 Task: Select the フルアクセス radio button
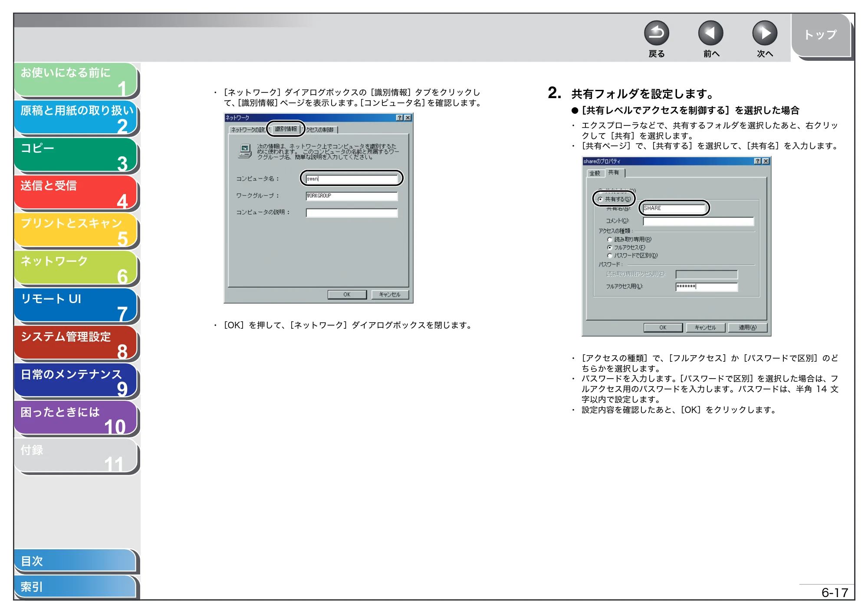point(609,248)
